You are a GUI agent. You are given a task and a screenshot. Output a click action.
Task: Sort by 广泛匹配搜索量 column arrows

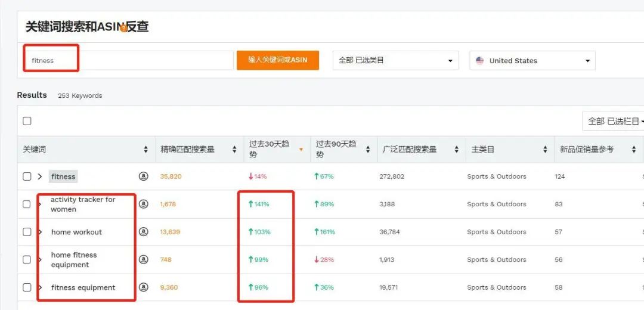(x=457, y=150)
